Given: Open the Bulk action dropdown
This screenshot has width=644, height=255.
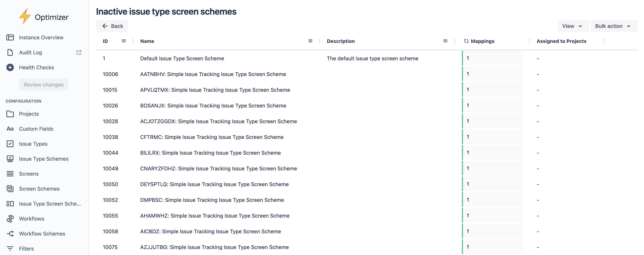Looking at the screenshot, I should point(613,26).
